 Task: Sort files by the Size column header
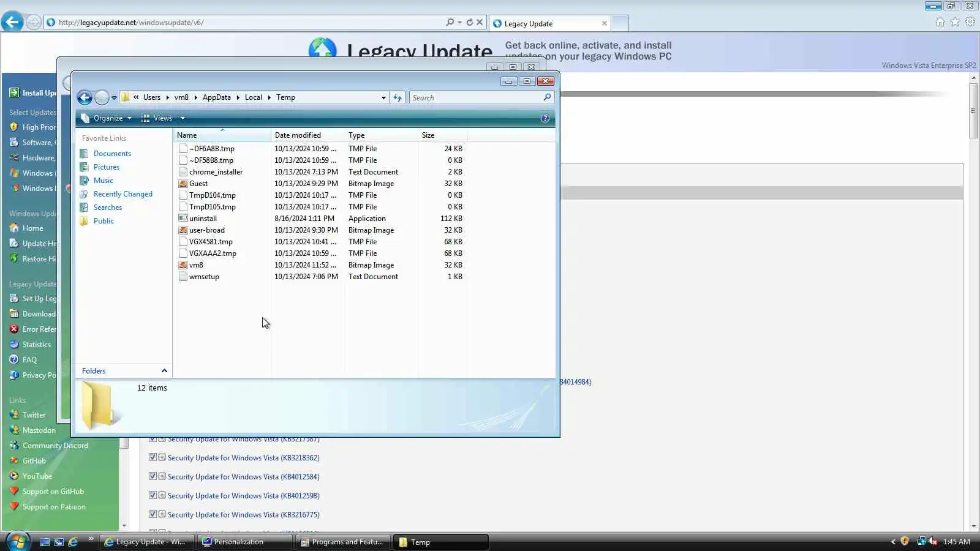click(442, 135)
